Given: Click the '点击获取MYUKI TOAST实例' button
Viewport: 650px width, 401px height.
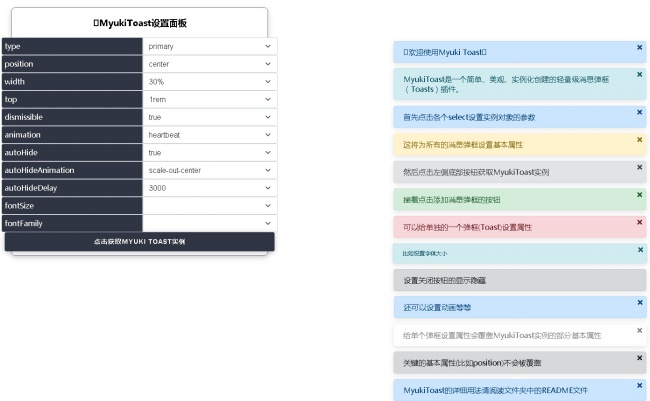Looking at the screenshot, I should click(139, 242).
